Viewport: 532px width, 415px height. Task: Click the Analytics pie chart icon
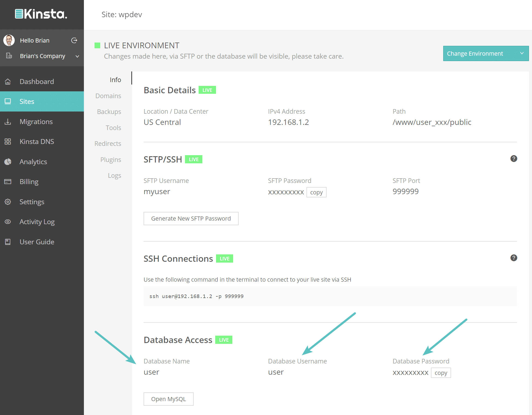[8, 162]
